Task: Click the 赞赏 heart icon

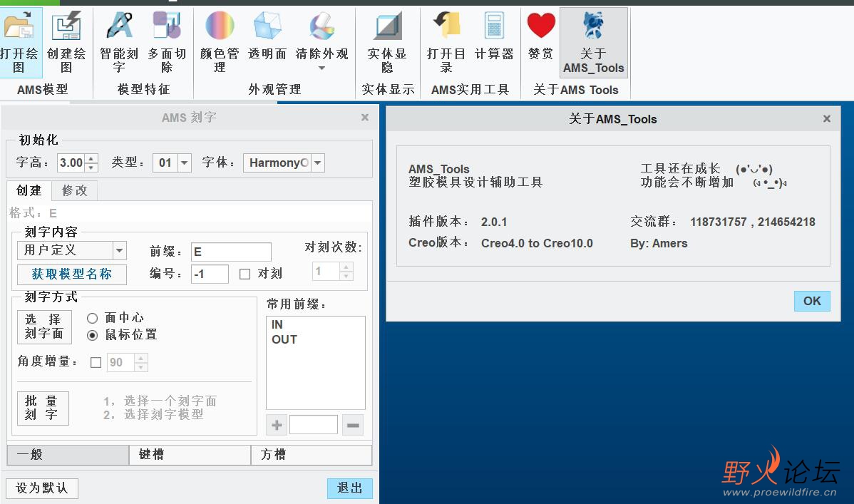Action: (541, 26)
